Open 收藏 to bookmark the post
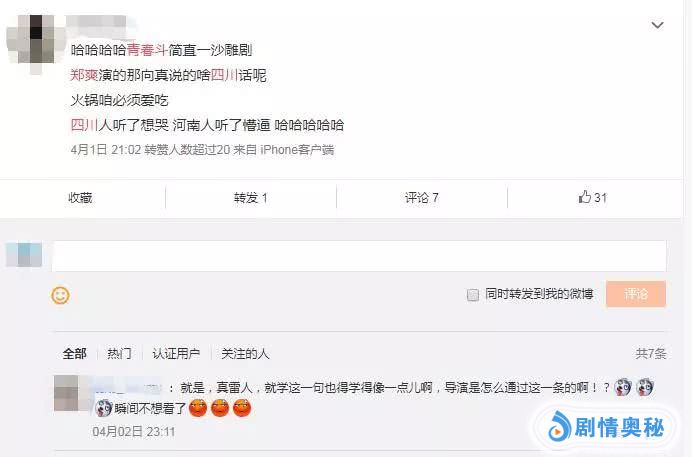Screen dimensions: 692x457 [80, 198]
